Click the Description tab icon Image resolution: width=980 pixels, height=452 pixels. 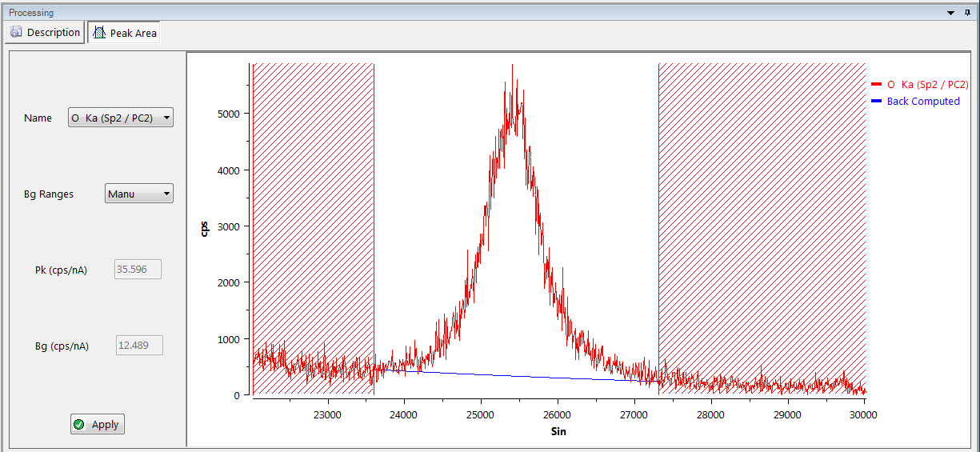point(17,33)
